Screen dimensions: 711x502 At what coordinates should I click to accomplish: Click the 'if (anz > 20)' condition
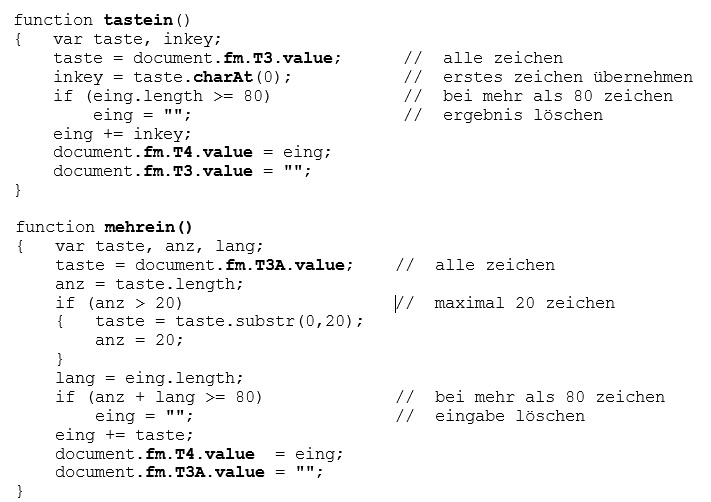119,303
